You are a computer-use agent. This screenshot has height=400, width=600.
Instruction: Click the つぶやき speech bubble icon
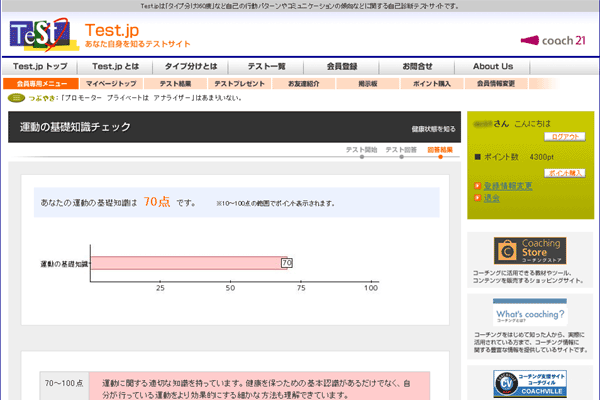(15, 98)
